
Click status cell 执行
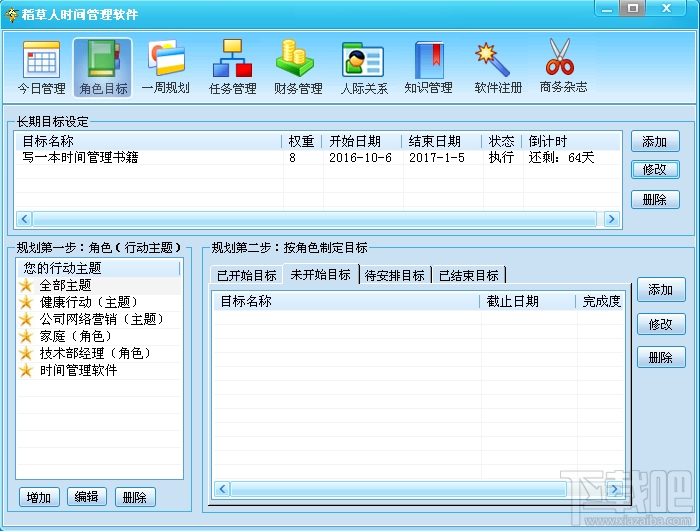(x=501, y=157)
